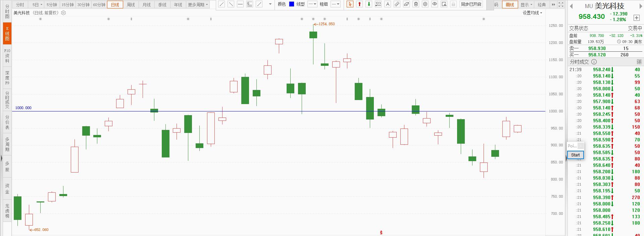Select the horizontal line drawing tool
The height and width of the screenshot is (236, 644).
point(240,4)
